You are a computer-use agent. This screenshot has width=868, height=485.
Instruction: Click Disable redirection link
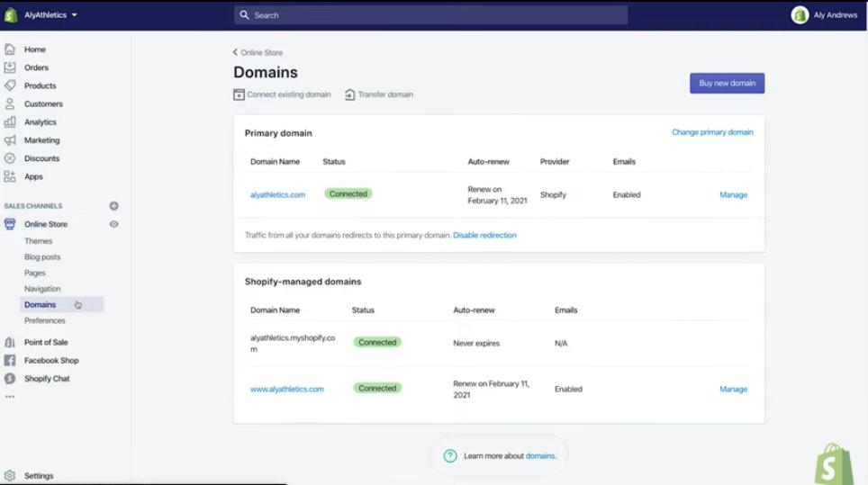(x=484, y=235)
